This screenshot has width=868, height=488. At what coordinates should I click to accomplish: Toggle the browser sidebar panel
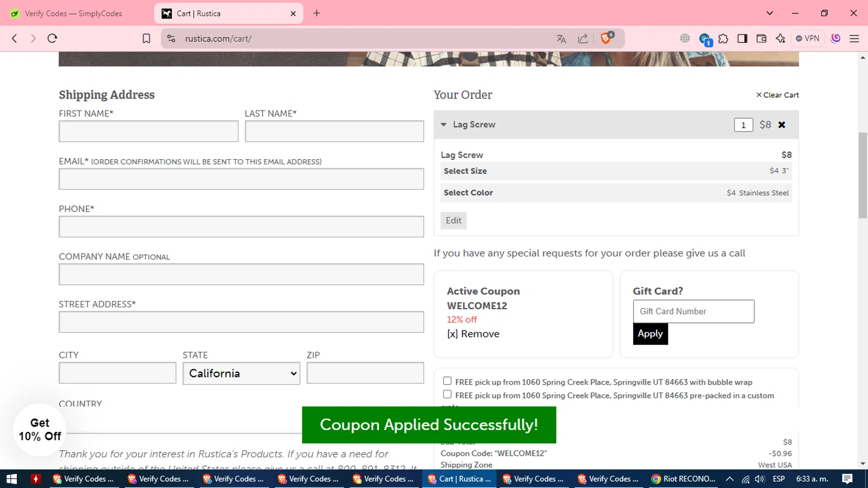(x=742, y=39)
